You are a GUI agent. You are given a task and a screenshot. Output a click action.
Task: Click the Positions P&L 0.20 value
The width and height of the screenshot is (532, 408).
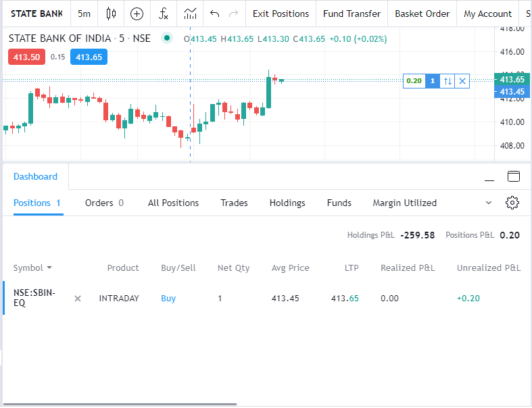pyautogui.click(x=510, y=235)
